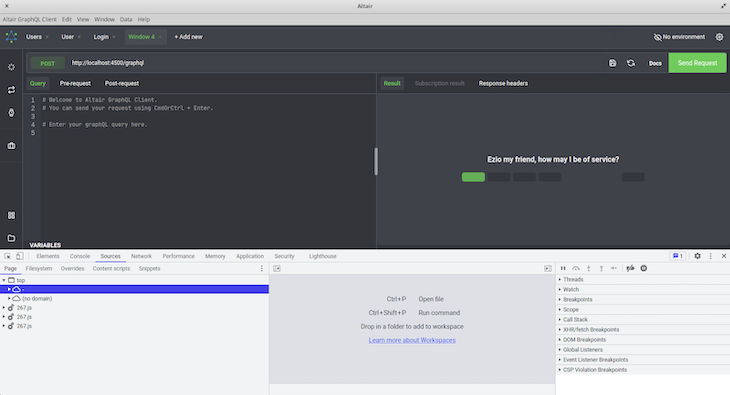The width and height of the screenshot is (730, 395).
Task: Open DevTools Elements tab
Action: pos(48,256)
